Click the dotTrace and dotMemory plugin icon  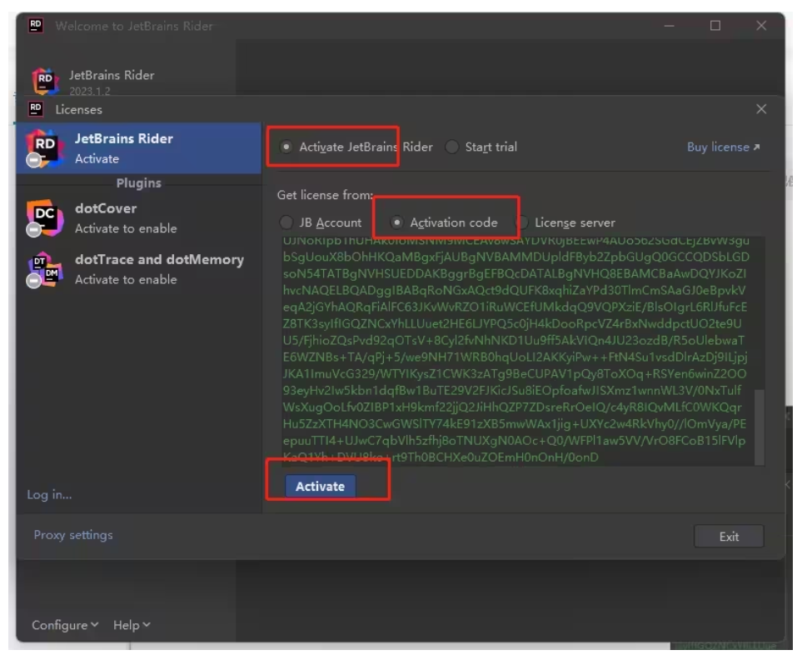[x=44, y=269]
